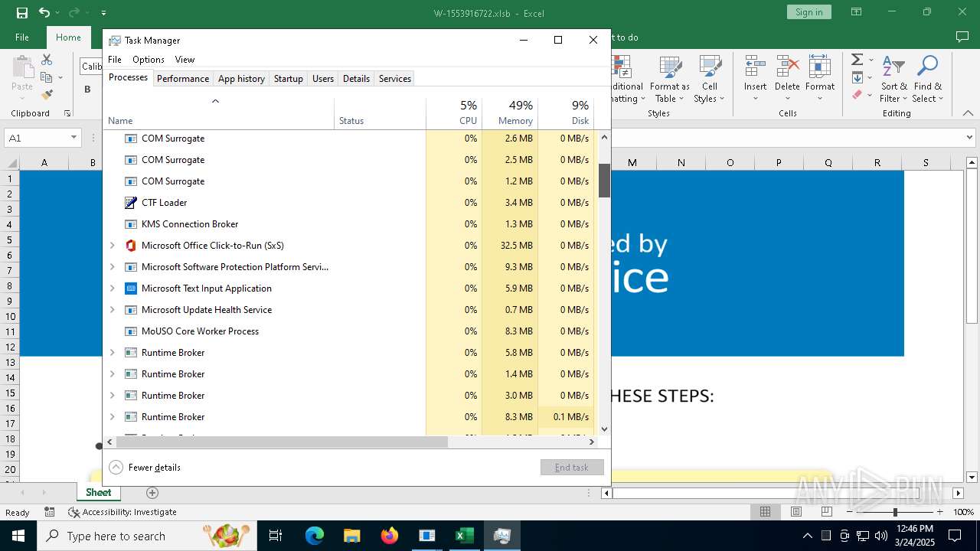Click Accessibility: Investigate status
The height and width of the screenshot is (551, 980).
click(122, 512)
